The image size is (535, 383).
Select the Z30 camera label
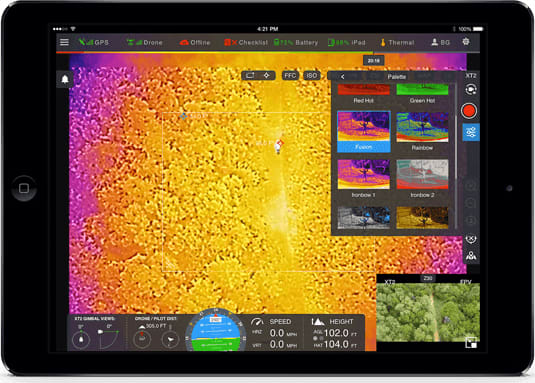pyautogui.click(x=428, y=278)
